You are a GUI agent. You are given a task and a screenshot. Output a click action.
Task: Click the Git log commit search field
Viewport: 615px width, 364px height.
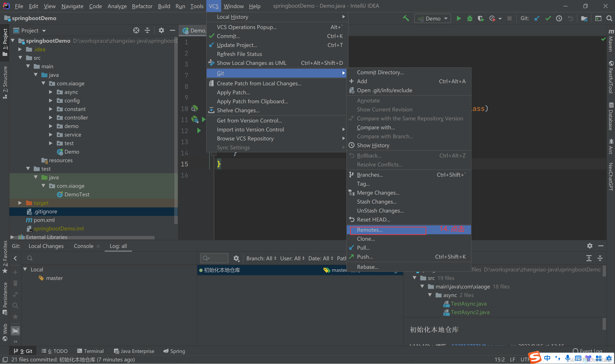[214, 258]
